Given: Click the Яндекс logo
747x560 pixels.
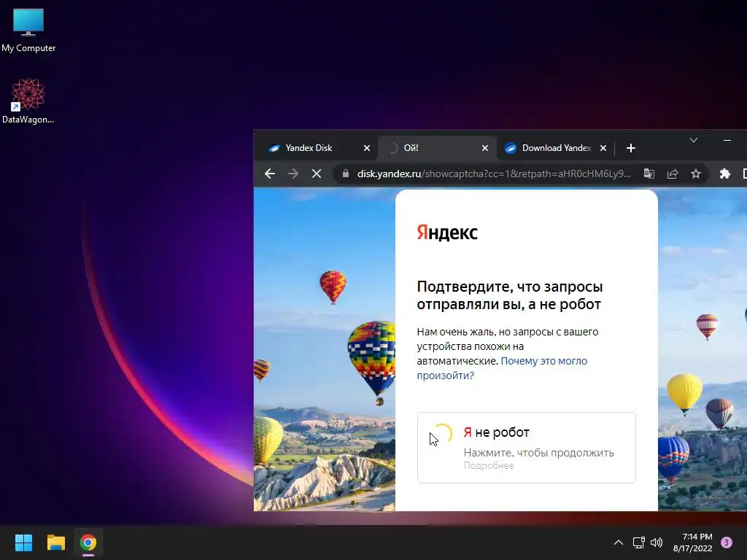Looking at the screenshot, I should pyautogui.click(x=447, y=233).
